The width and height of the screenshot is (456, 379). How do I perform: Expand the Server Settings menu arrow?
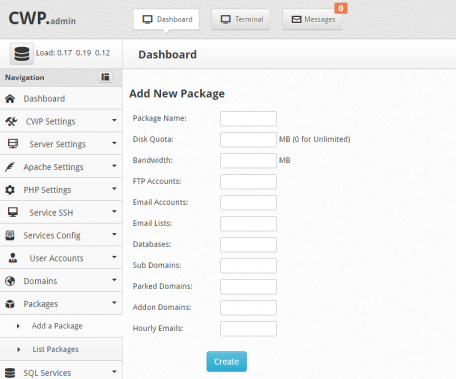click(114, 143)
